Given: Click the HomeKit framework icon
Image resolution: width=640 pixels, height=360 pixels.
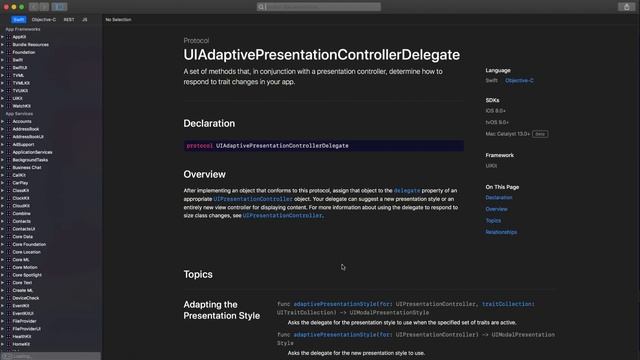Looking at the screenshot, I should [x=9, y=344].
